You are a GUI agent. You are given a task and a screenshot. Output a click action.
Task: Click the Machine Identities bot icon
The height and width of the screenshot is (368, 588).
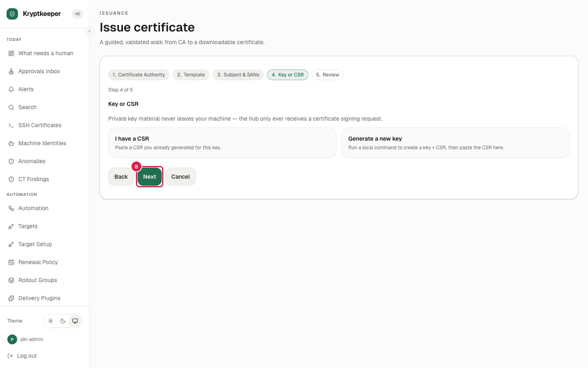pyautogui.click(x=11, y=144)
